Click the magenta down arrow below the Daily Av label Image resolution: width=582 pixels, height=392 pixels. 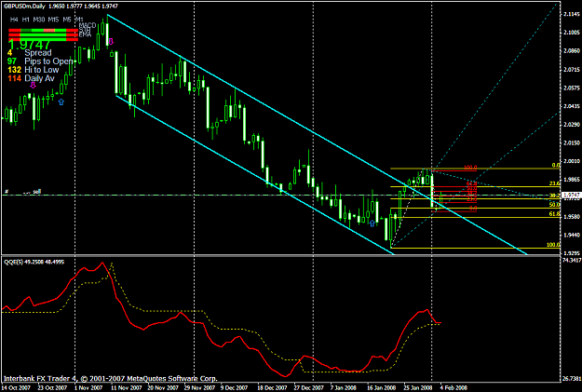[x=33, y=86]
